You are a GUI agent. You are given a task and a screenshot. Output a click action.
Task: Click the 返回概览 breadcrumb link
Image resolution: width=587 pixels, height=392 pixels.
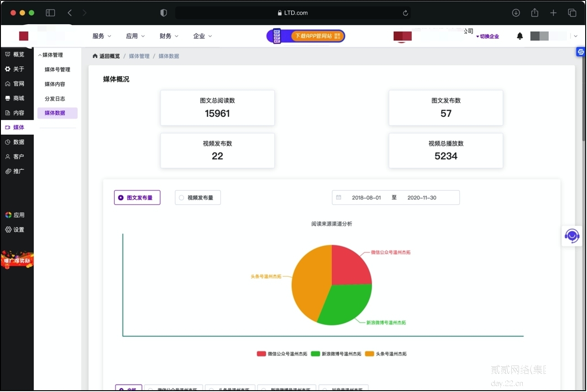pyautogui.click(x=106, y=56)
